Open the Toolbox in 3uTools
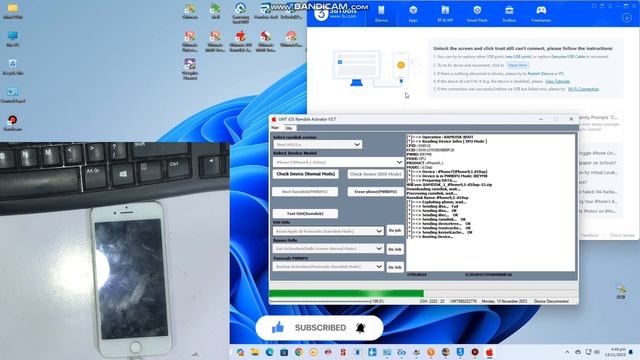 pos(509,13)
